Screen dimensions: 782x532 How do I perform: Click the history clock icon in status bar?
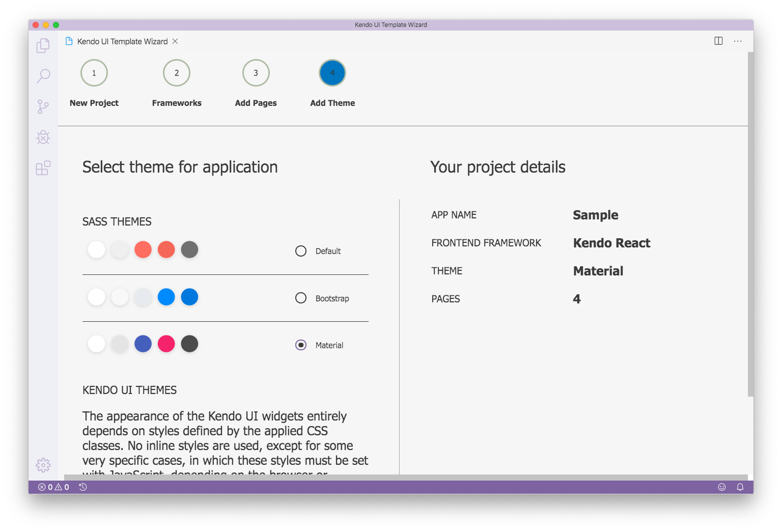83,487
